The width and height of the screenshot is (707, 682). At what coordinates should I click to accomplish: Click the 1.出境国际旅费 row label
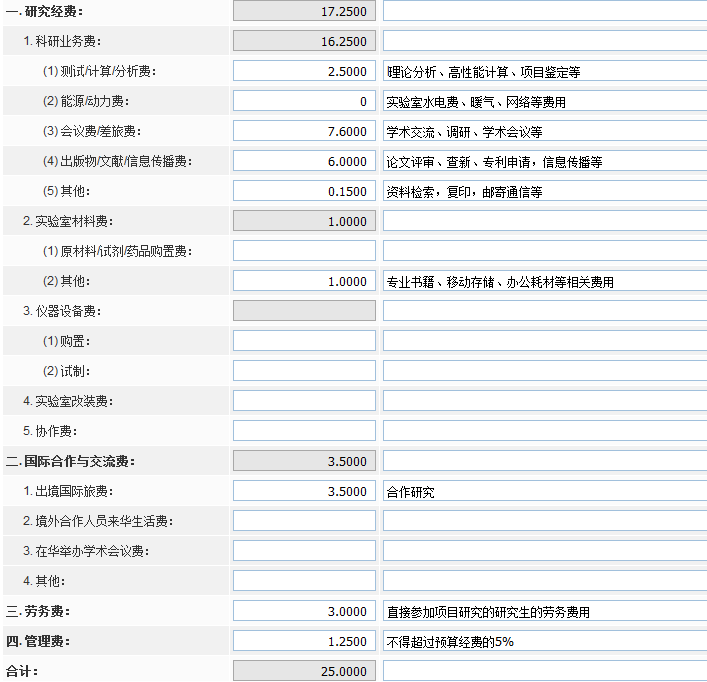click(x=68, y=491)
